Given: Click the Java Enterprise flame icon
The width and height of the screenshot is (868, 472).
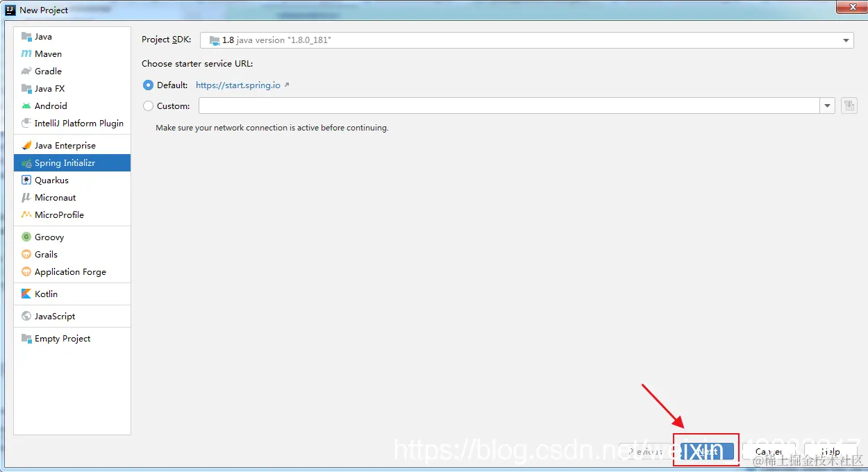Looking at the screenshot, I should click(x=26, y=146).
